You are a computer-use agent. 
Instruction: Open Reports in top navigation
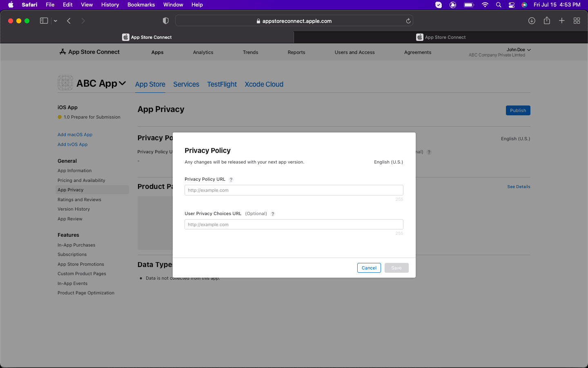point(296,52)
